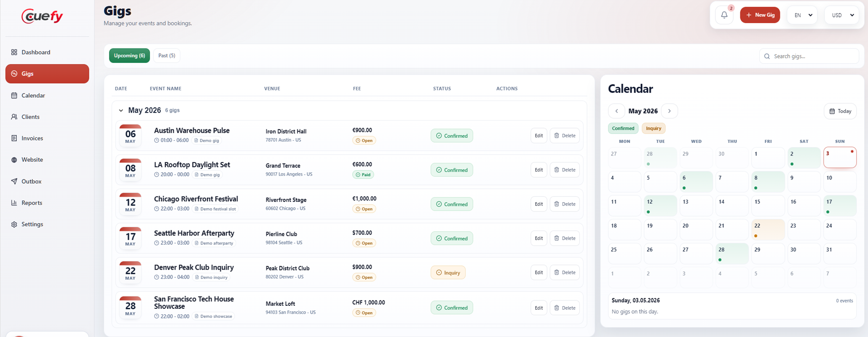Click the 'Peak District Club' venue
The height and width of the screenshot is (337, 868).
tap(287, 268)
